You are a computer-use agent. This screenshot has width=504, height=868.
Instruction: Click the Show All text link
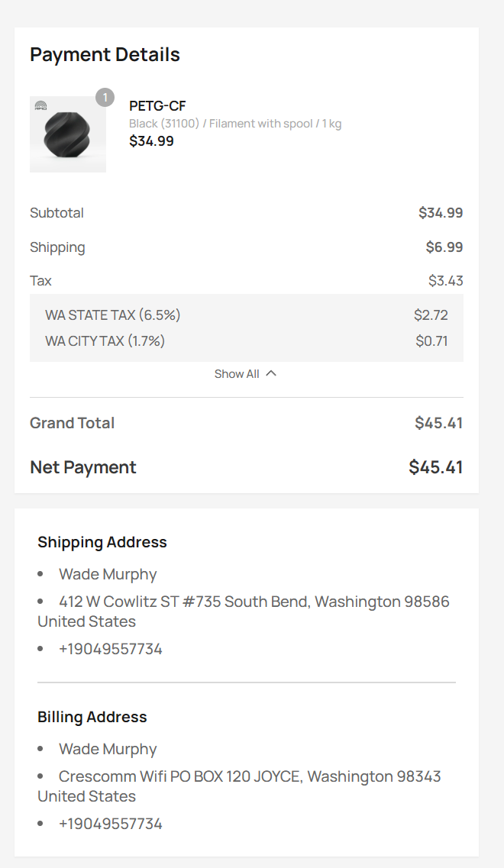[x=237, y=374]
